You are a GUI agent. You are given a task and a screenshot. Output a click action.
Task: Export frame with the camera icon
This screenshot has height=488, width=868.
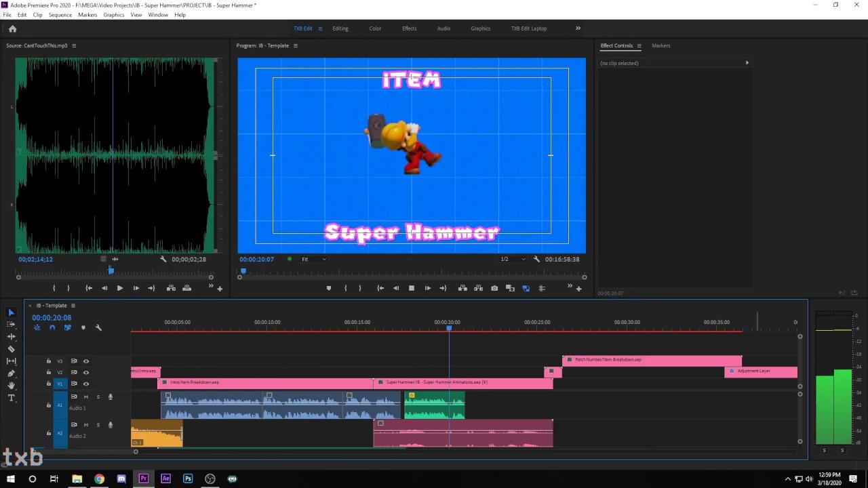tap(494, 288)
